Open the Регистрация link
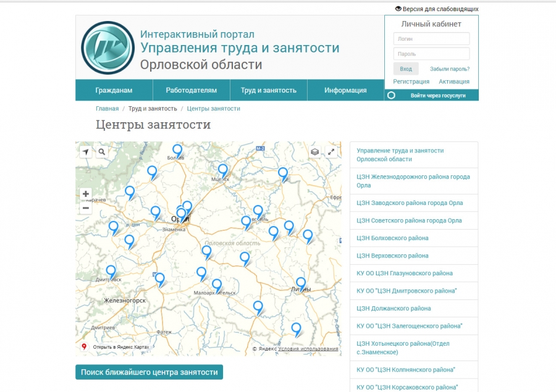 click(x=411, y=81)
